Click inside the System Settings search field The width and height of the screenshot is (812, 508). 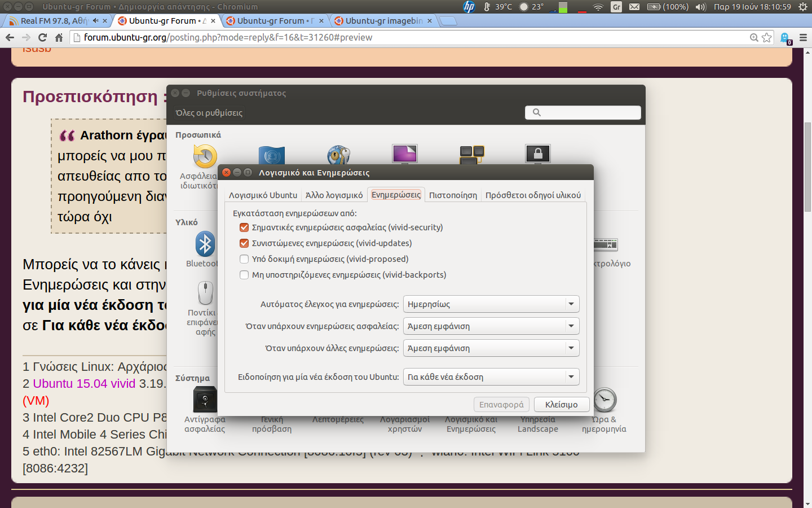583,112
